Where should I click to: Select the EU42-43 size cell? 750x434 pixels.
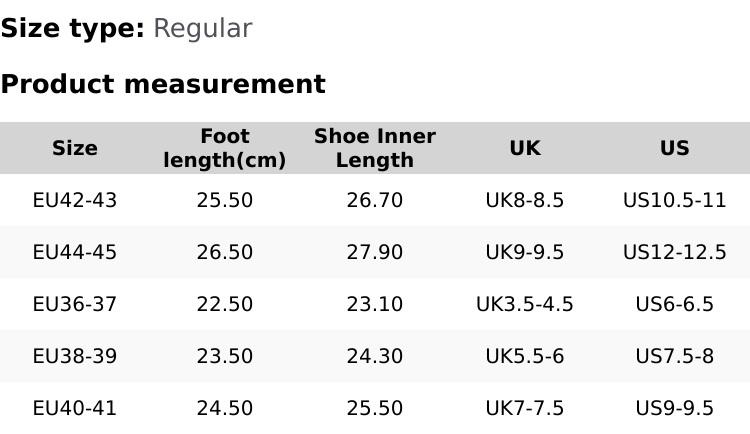coord(75,200)
